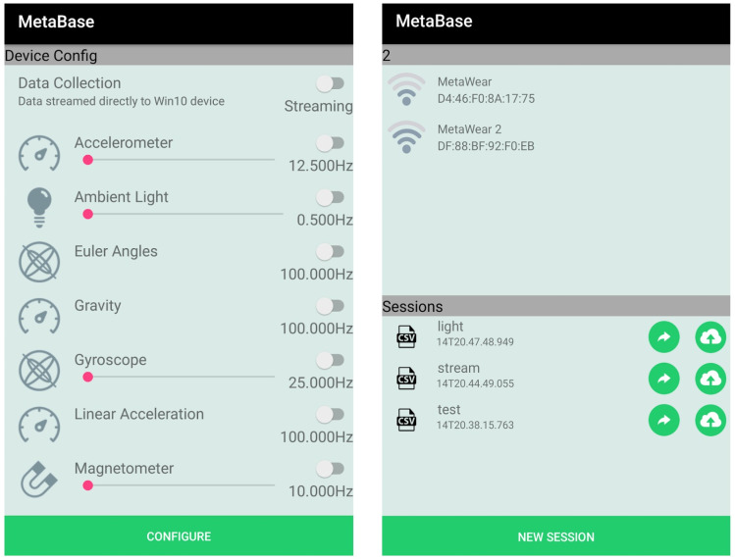Click the Ambient Light bulb icon
The width and height of the screenshot is (735, 560).
coord(39,207)
